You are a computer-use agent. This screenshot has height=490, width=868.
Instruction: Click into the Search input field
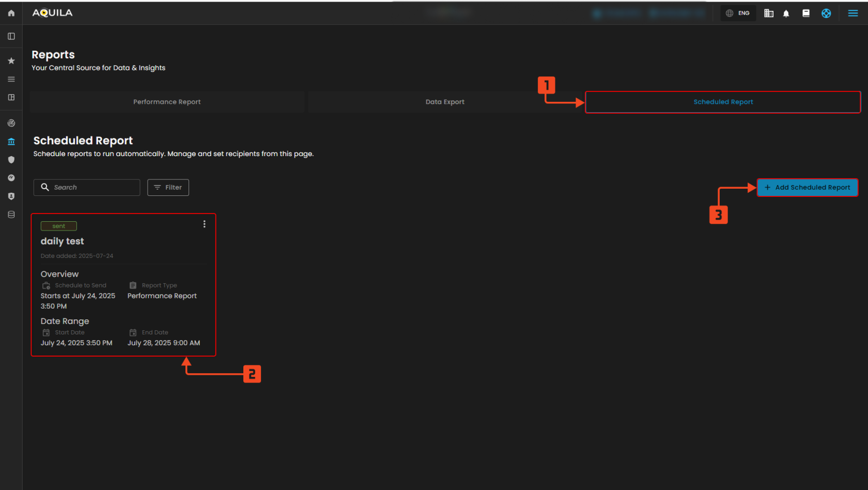pos(93,188)
